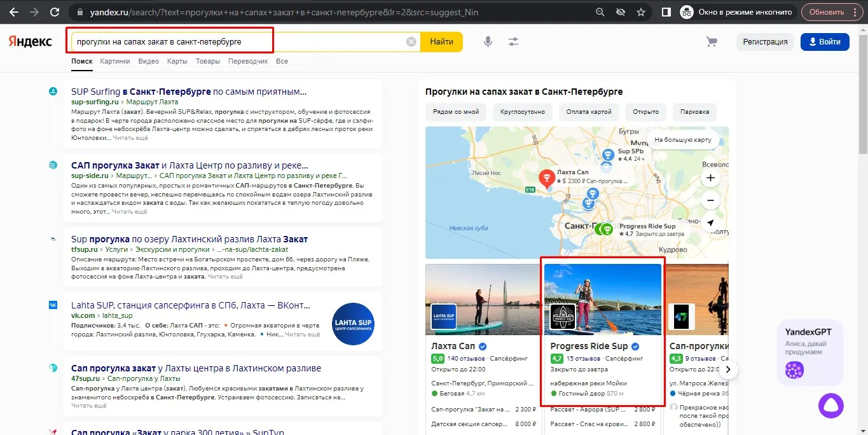Image resolution: width=868 pixels, height=435 pixels.
Task: Toggle the Рядом со мной filter
Action: tap(456, 112)
